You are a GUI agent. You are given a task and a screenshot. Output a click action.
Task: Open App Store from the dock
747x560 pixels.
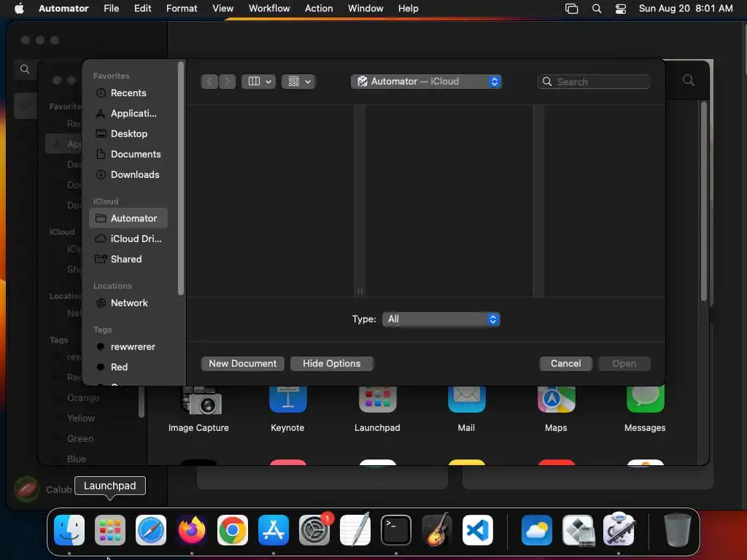coord(274,530)
